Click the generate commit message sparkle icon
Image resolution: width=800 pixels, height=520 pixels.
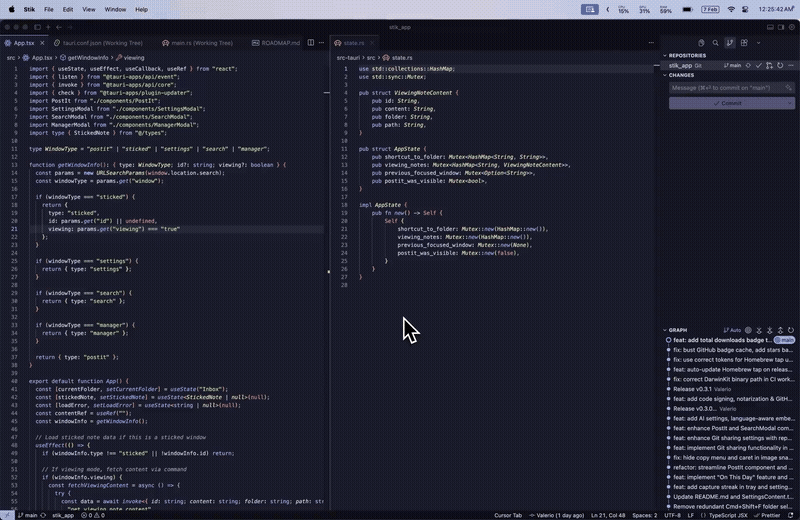point(788,88)
